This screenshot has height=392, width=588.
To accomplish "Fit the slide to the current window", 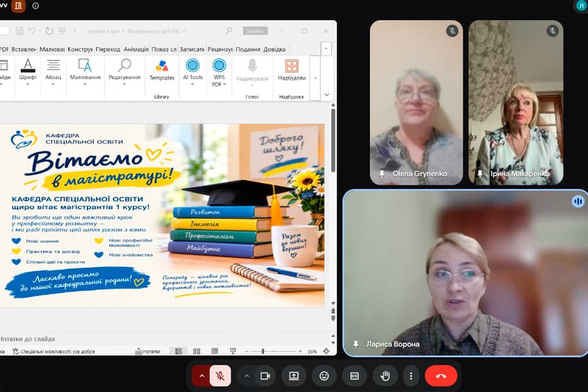I will [x=326, y=351].
